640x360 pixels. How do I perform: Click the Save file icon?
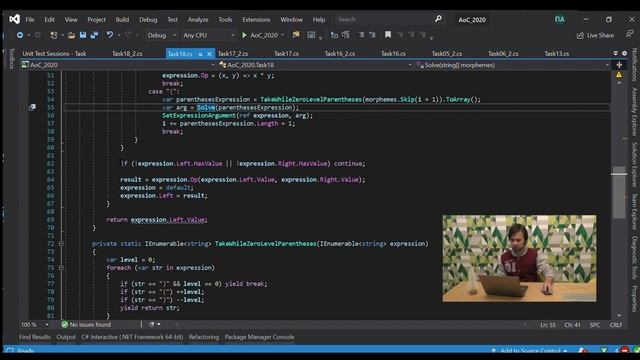[x=83, y=36]
